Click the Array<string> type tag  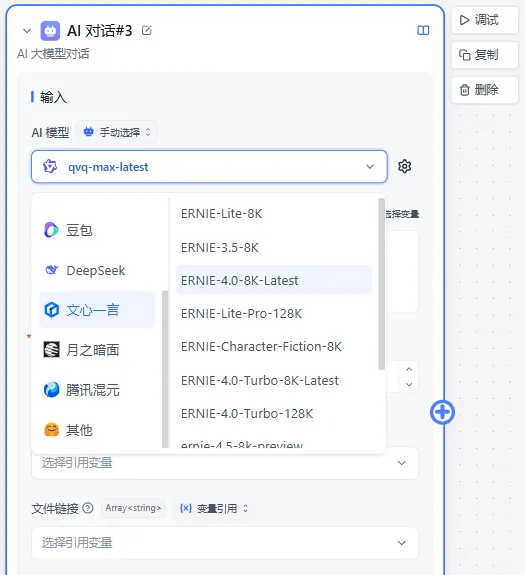tap(133, 508)
